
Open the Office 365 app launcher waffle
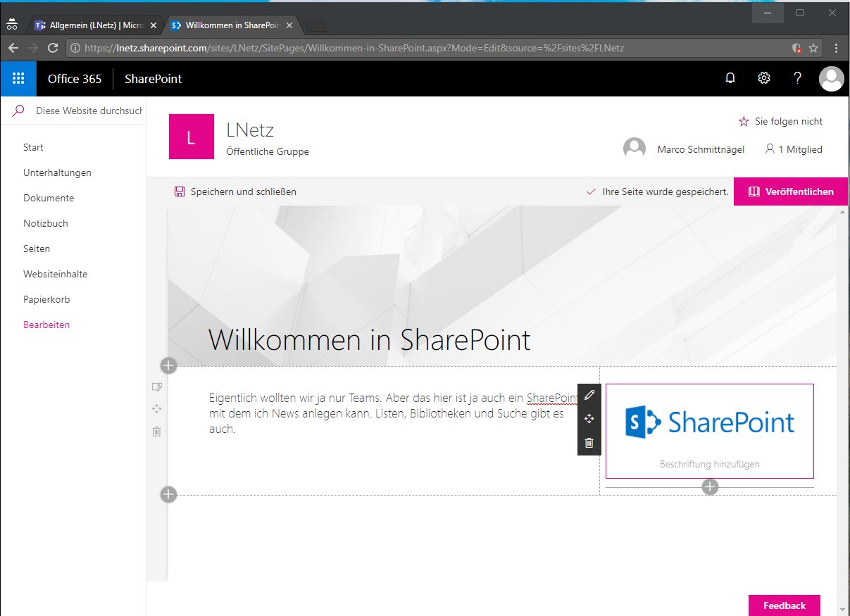(18, 79)
